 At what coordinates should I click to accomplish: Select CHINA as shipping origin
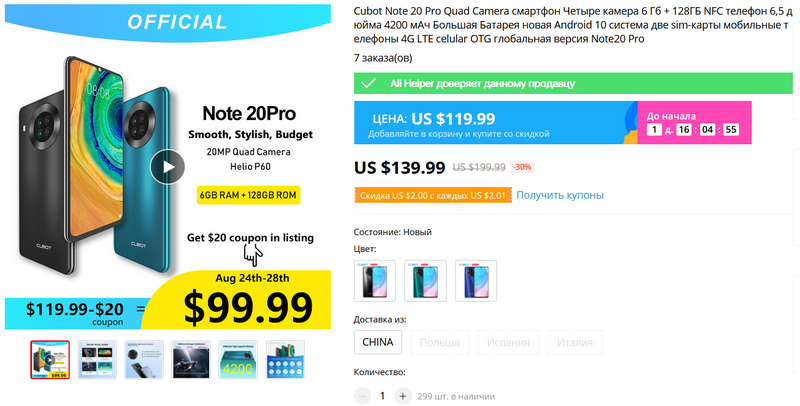click(379, 341)
